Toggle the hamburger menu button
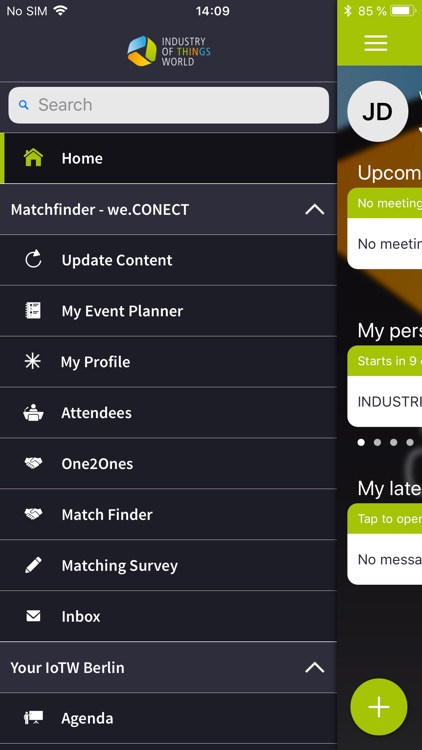Image resolution: width=422 pixels, height=750 pixels. (376, 43)
